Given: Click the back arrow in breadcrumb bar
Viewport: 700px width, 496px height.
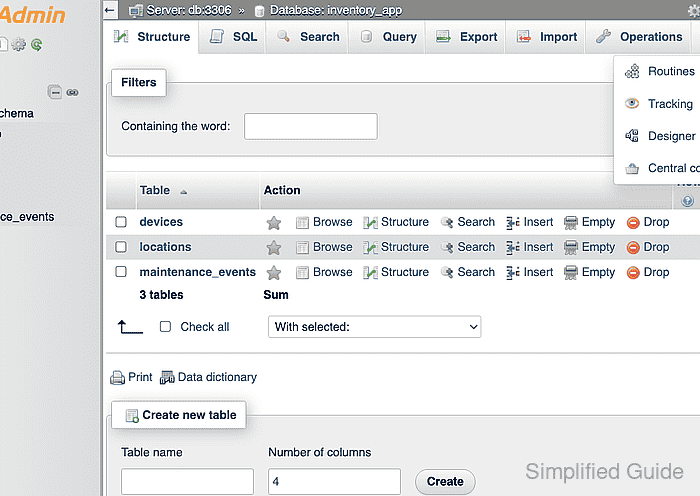Looking at the screenshot, I should (x=110, y=10).
